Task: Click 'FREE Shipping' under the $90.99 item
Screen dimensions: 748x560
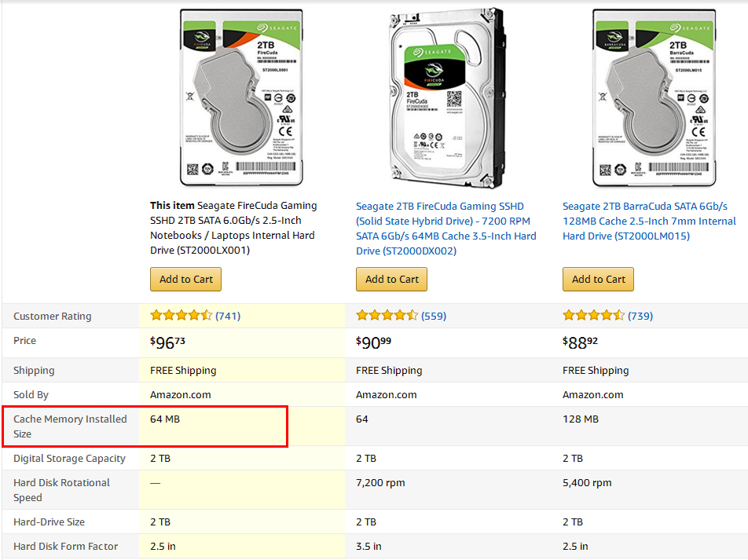Action: [389, 371]
